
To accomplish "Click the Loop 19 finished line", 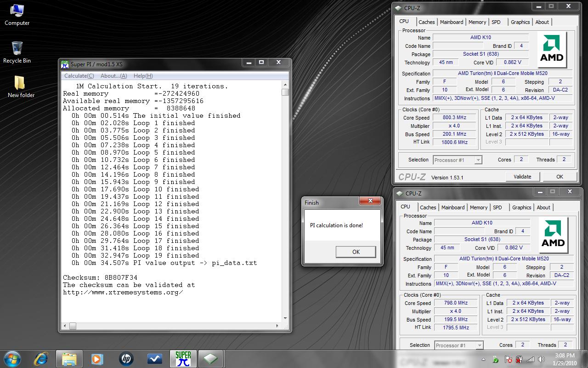I will [x=136, y=255].
